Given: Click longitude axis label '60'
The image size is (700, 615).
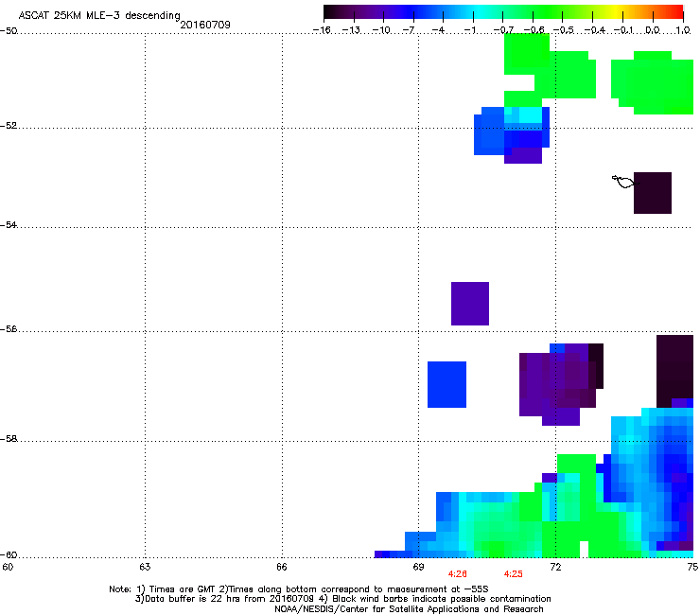Looking at the screenshot, I should click(x=8, y=567).
